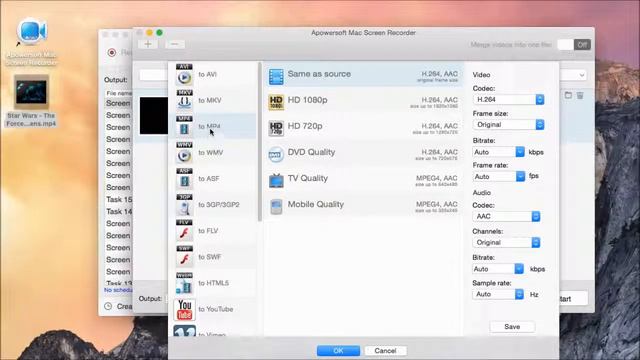The image size is (640, 360).
Task: Click the ASF format icon
Action: click(x=184, y=178)
